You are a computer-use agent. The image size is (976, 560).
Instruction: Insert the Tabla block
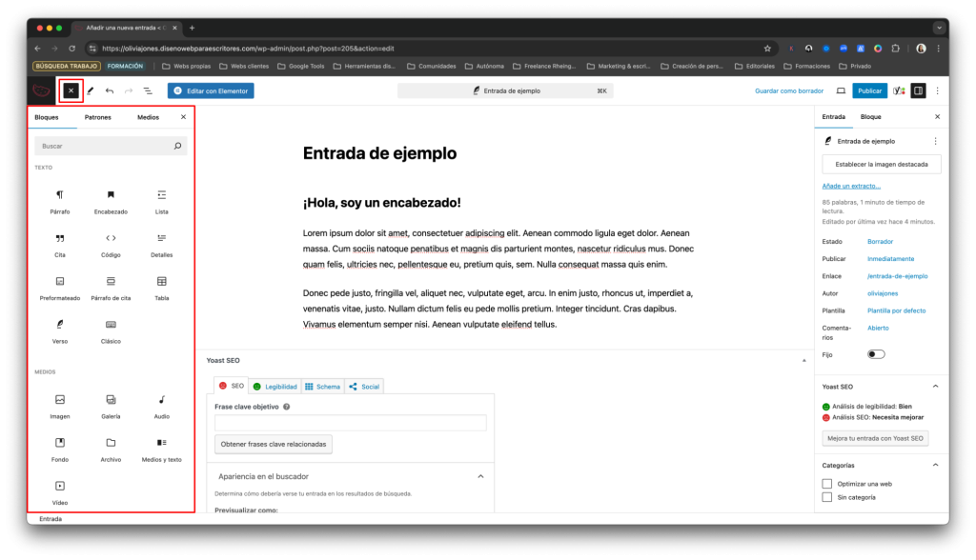(161, 287)
